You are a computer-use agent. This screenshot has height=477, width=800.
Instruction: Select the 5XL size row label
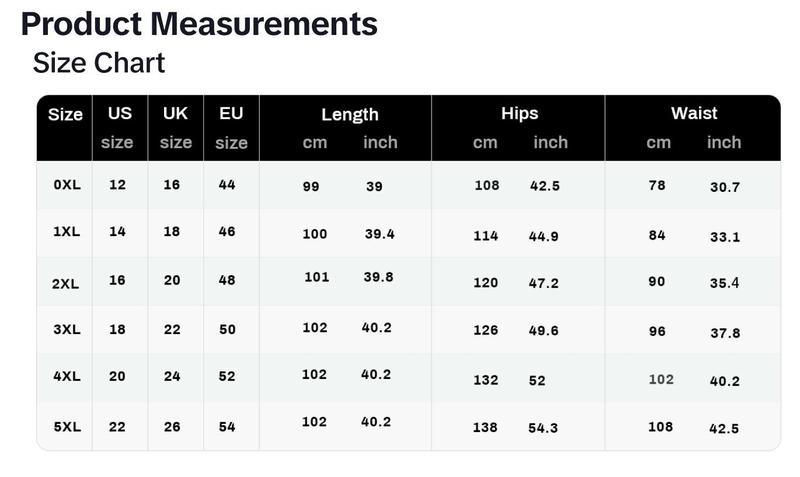tap(67, 426)
